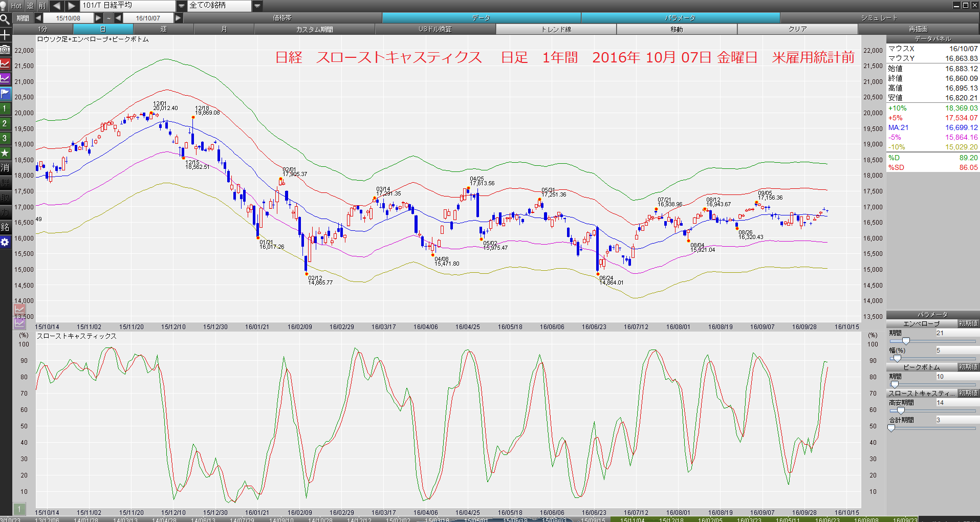Screen dimensions: 980x522
Task: Click the 期間 label button
Action: [23, 18]
